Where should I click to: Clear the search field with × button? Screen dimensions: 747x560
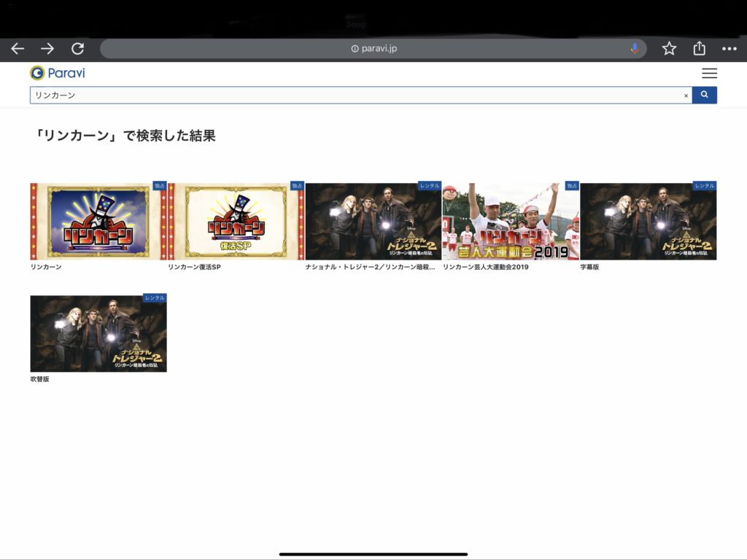tap(686, 96)
